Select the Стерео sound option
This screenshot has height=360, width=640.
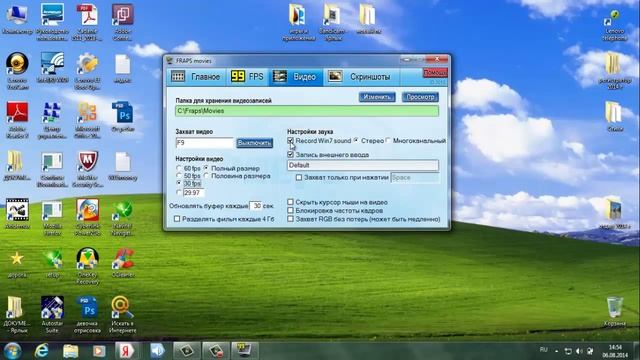click(x=356, y=140)
